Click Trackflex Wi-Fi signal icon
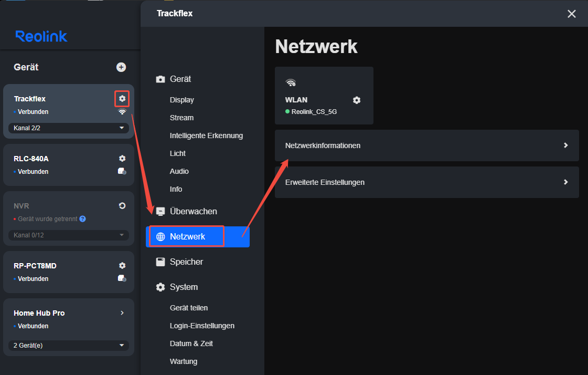The image size is (588, 375). (122, 112)
